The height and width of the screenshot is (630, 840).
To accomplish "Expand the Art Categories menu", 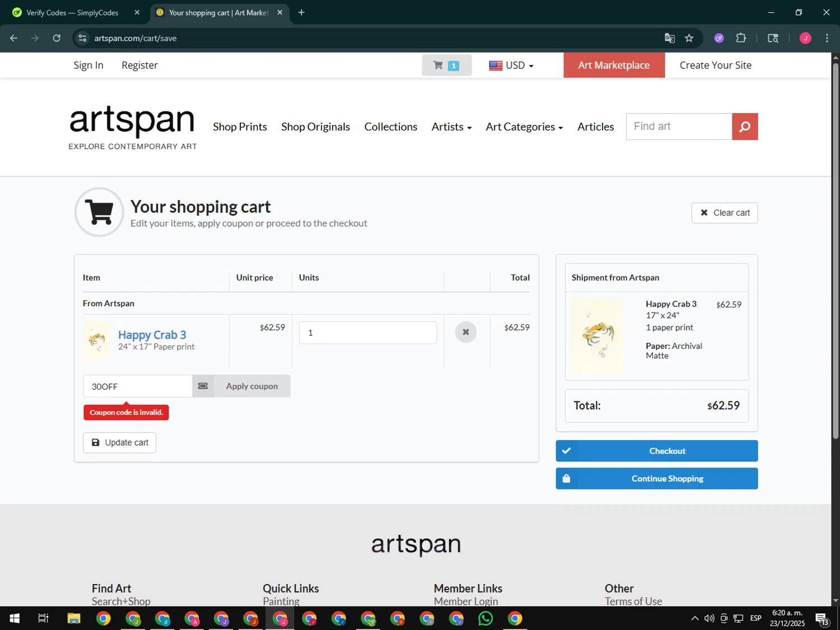I will click(524, 127).
